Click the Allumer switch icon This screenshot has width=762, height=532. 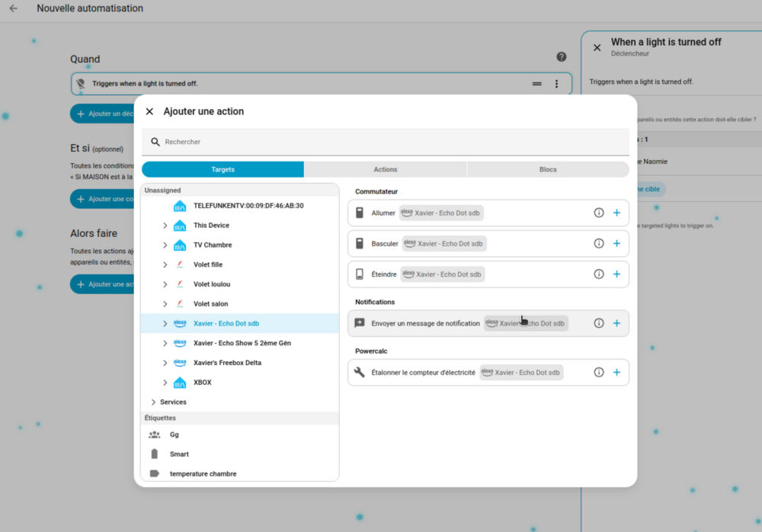(360, 213)
